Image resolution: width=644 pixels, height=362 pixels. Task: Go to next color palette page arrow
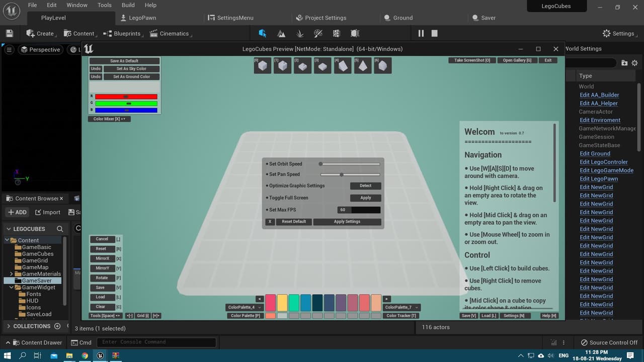387,299
